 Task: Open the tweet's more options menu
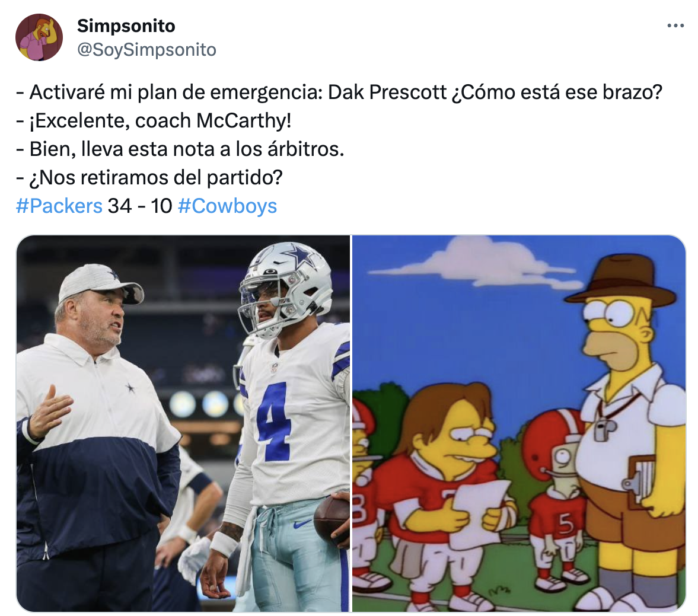point(675,26)
